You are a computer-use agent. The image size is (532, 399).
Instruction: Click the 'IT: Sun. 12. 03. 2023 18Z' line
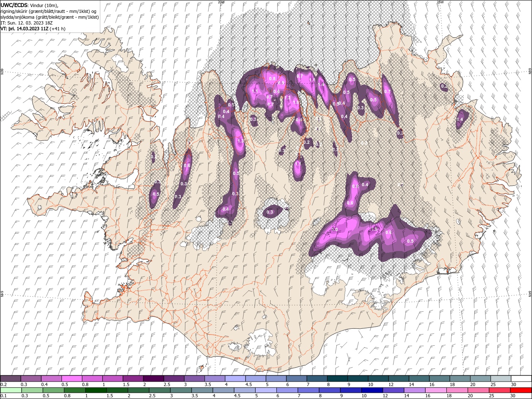[x=27, y=23]
